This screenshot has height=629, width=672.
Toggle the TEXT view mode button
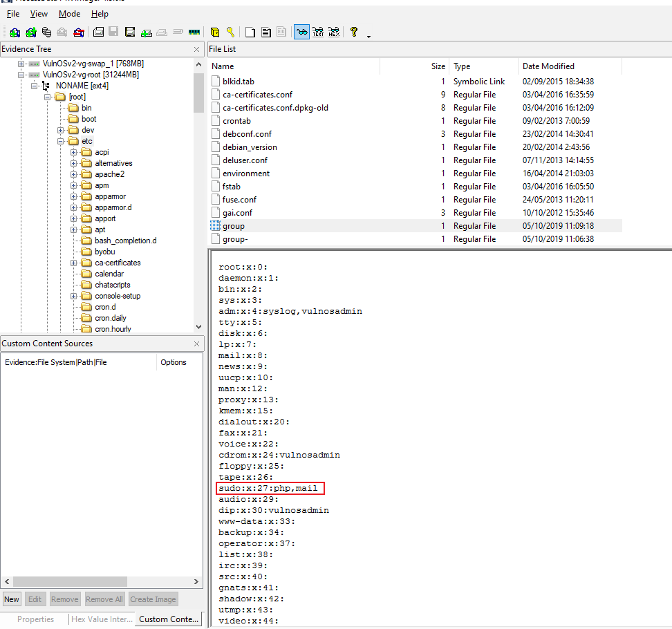[318, 32]
